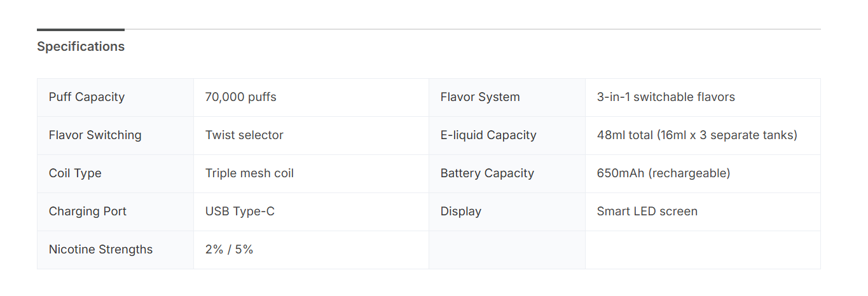
Task: Select the Twist selector value
Action: pyautogui.click(x=244, y=135)
